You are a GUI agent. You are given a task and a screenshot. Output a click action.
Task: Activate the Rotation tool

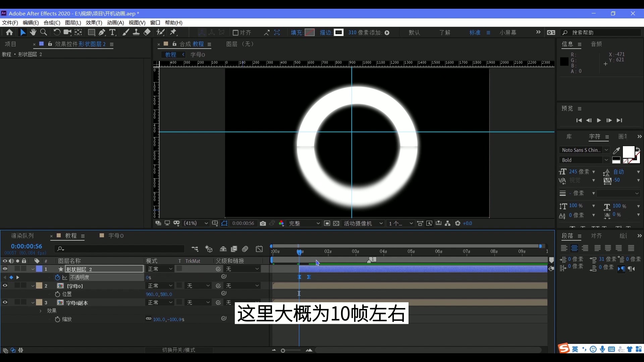coord(56,32)
